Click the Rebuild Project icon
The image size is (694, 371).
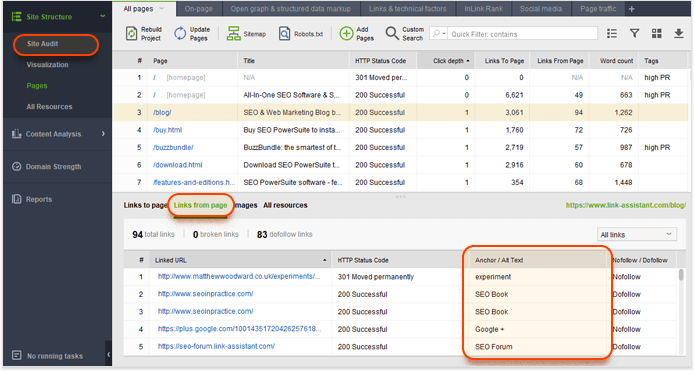pyautogui.click(x=131, y=34)
